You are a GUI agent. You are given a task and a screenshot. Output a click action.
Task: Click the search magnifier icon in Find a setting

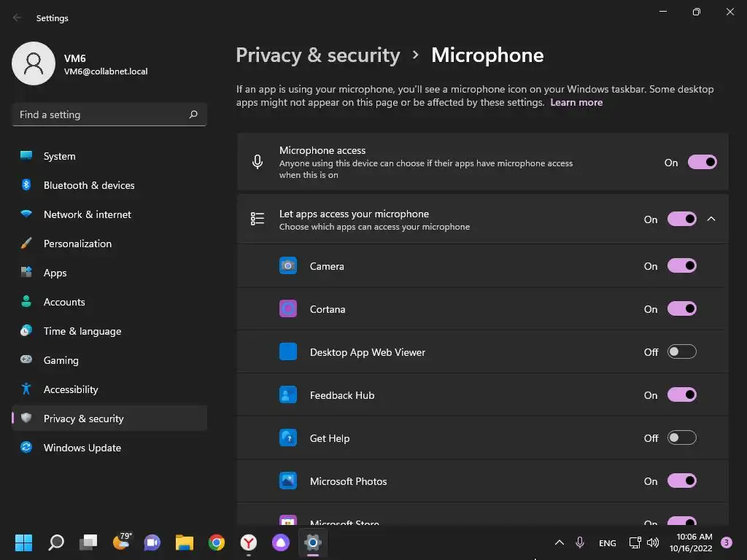point(193,114)
